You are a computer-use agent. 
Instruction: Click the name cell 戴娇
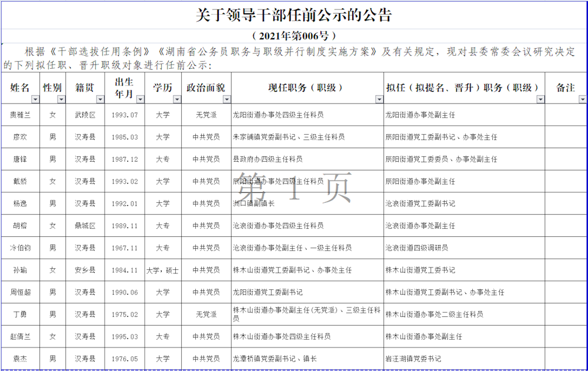point(20,182)
